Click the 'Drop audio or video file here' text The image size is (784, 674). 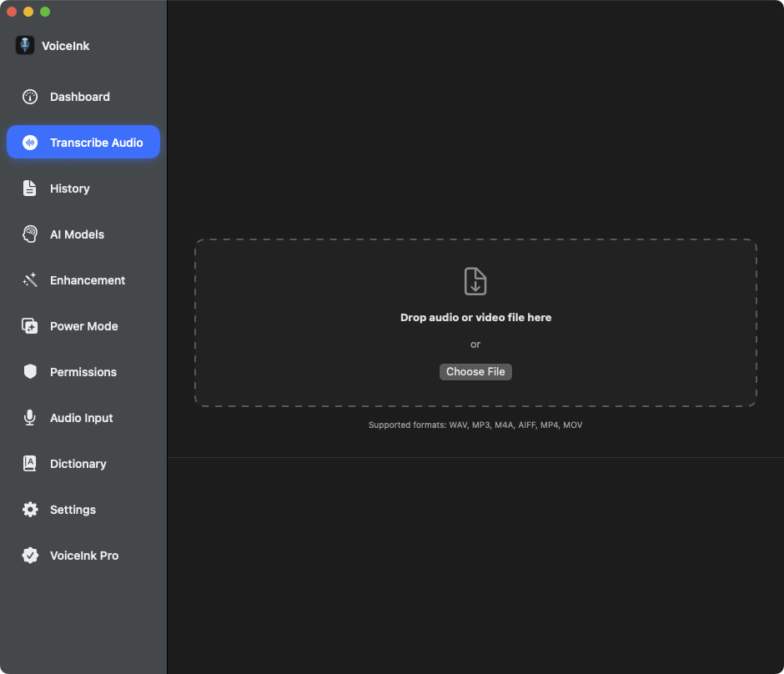pyautogui.click(x=475, y=318)
